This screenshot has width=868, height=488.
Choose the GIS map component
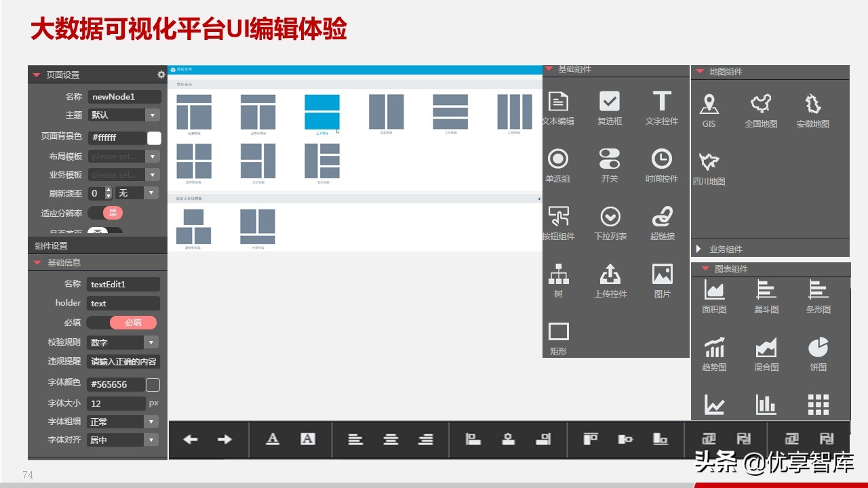pyautogui.click(x=709, y=110)
